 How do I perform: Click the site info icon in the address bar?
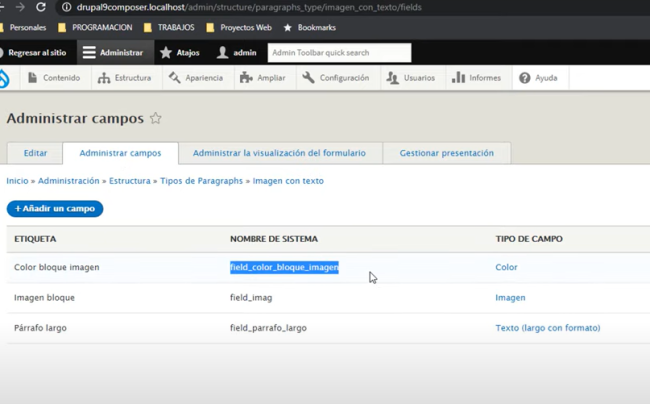point(66,7)
